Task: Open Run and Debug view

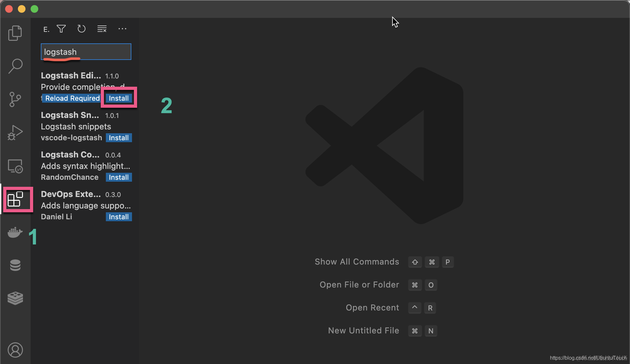Action: click(x=15, y=132)
